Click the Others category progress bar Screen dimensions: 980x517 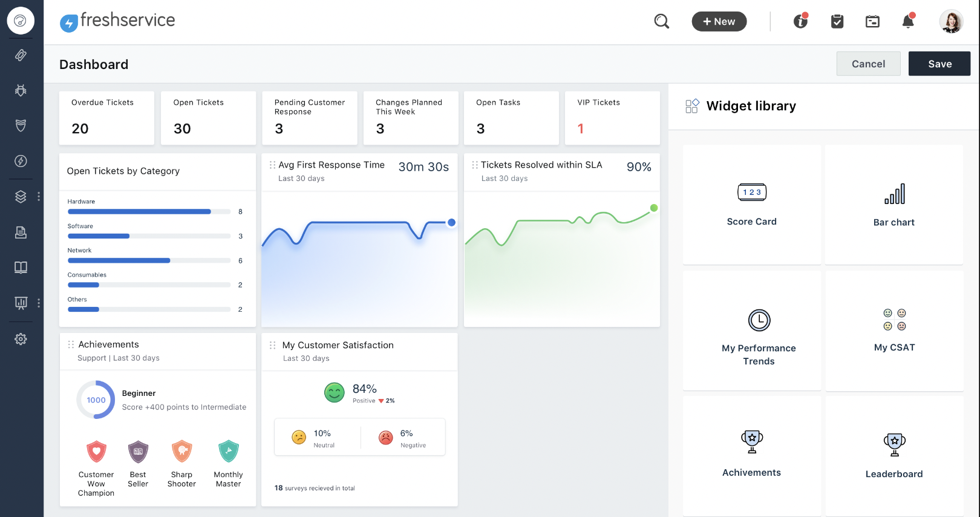click(149, 309)
